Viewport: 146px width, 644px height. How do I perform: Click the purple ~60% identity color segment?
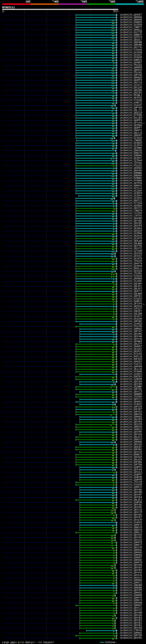coord(73,4)
